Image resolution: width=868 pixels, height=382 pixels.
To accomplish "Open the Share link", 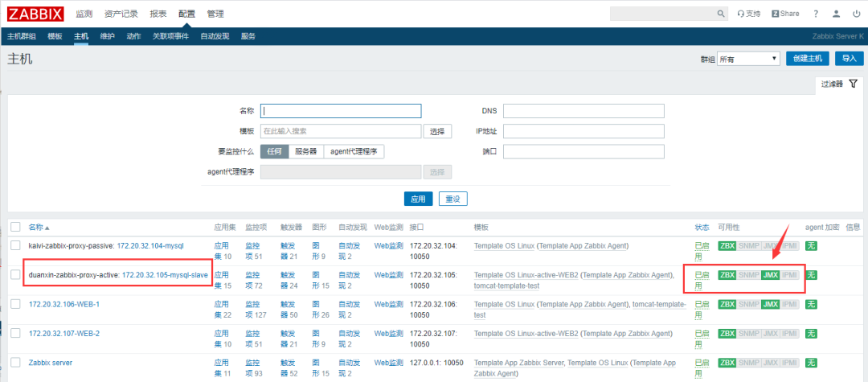I will coord(785,14).
